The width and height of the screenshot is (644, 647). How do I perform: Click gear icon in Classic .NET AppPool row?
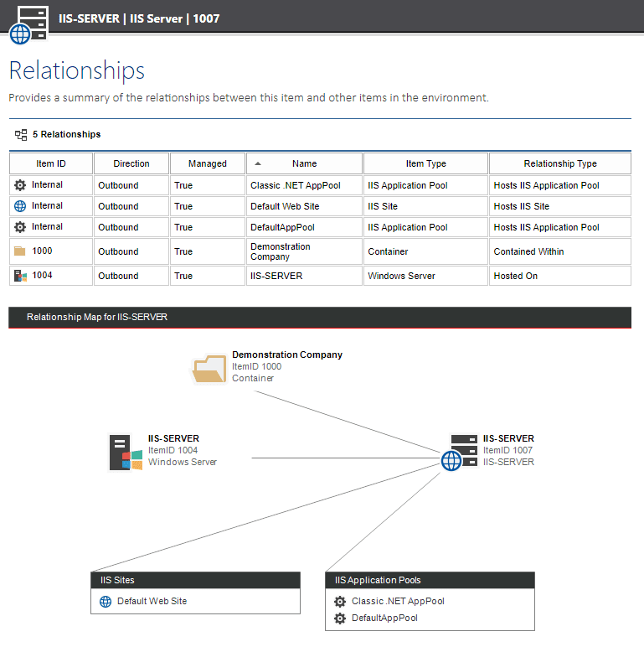pyautogui.click(x=20, y=185)
